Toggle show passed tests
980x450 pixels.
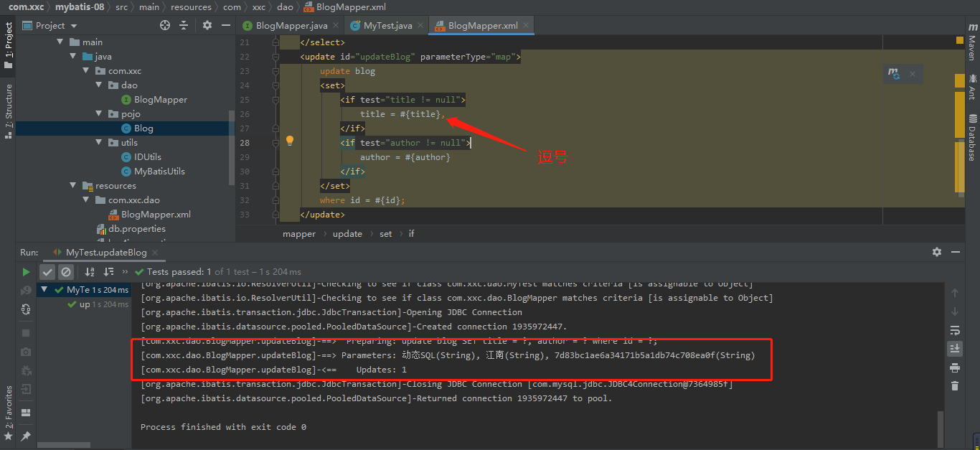pos(47,272)
